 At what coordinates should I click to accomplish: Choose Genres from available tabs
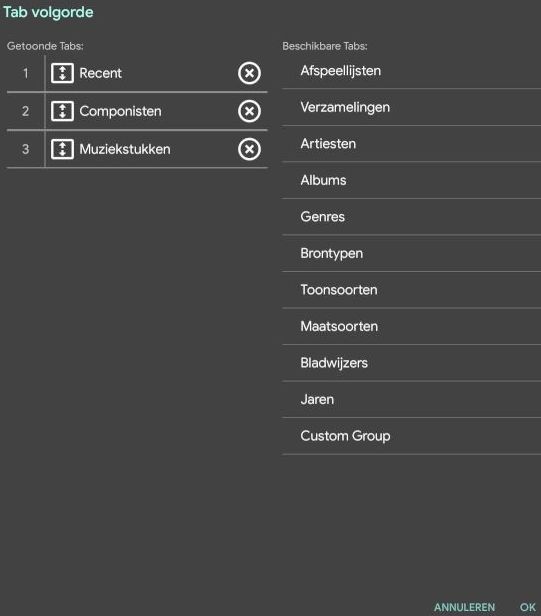point(411,217)
